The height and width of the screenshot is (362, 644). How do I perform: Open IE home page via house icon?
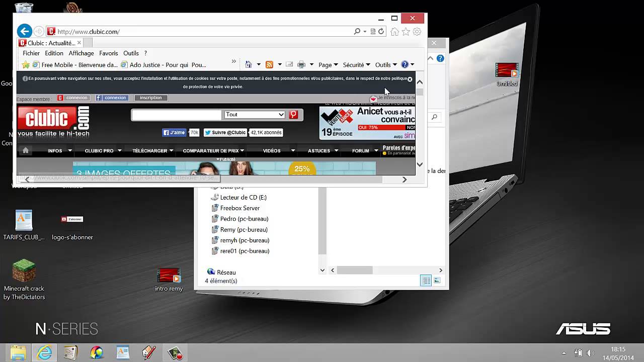[394, 32]
